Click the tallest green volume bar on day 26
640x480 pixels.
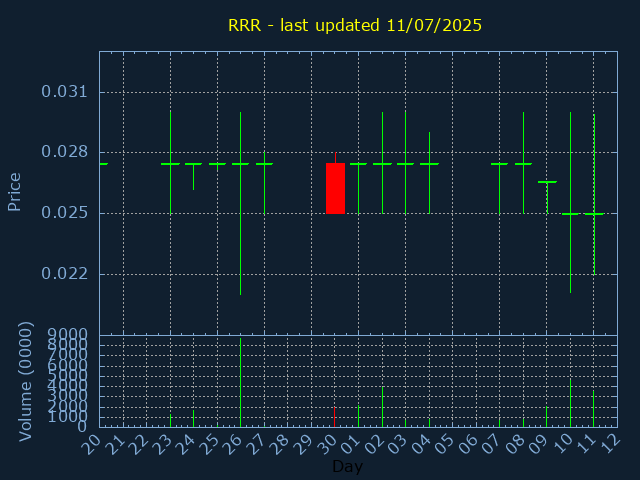[x=240, y=382]
